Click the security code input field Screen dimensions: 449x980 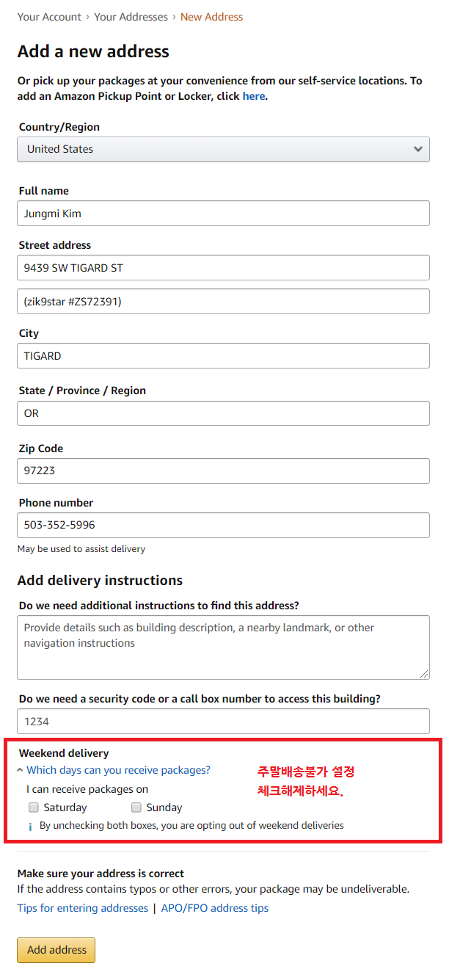223,722
